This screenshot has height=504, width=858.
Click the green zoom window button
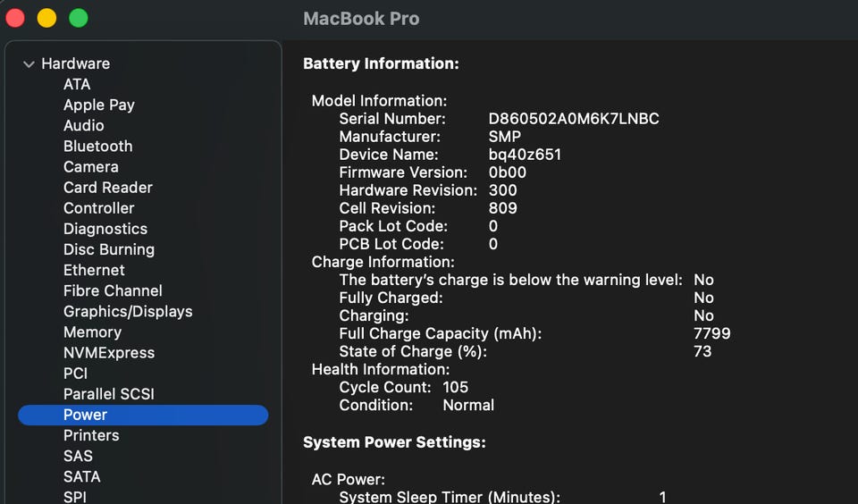point(79,18)
